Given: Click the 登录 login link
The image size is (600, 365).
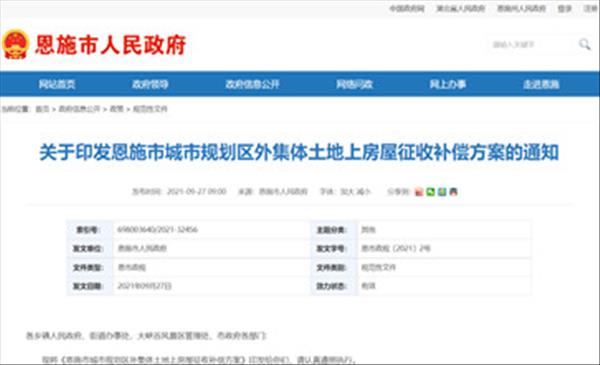Looking at the screenshot, I should tap(564, 8).
